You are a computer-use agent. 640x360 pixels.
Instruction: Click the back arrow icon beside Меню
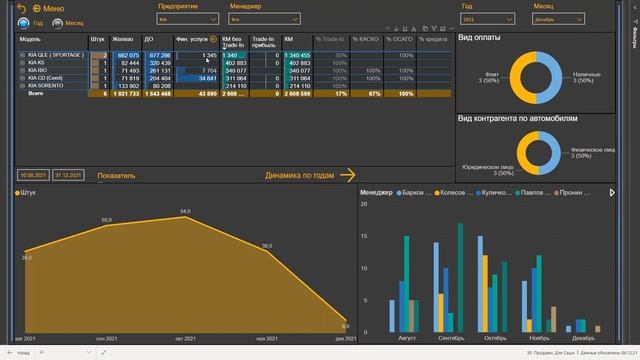[22, 9]
